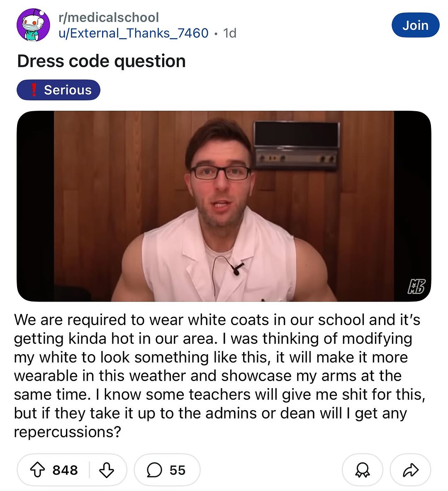The width and height of the screenshot is (448, 491).
Task: Click the lavalier microphone on the coat
Action: [x=236, y=269]
